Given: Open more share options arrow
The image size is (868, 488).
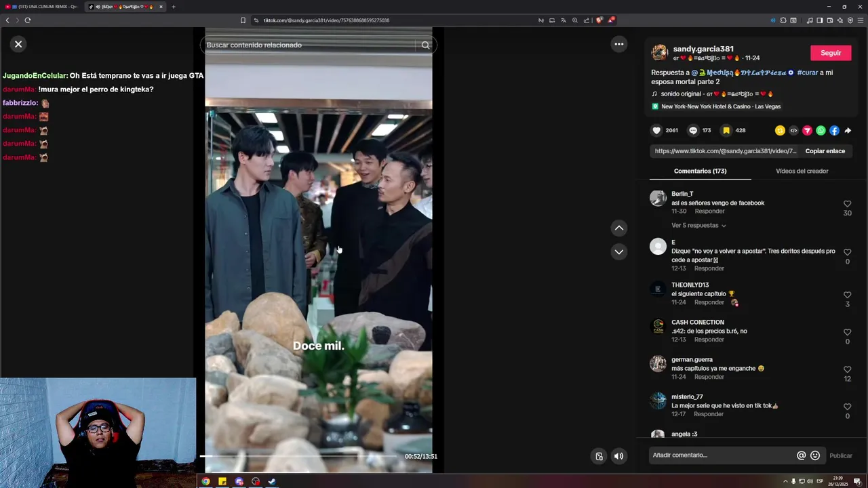Looking at the screenshot, I should click(848, 130).
